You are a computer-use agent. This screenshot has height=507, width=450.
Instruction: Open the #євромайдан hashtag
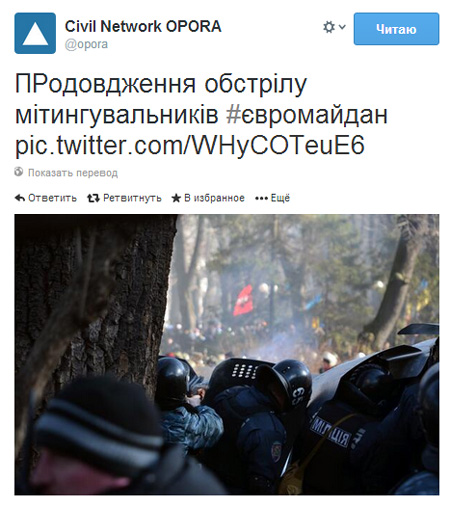307,114
